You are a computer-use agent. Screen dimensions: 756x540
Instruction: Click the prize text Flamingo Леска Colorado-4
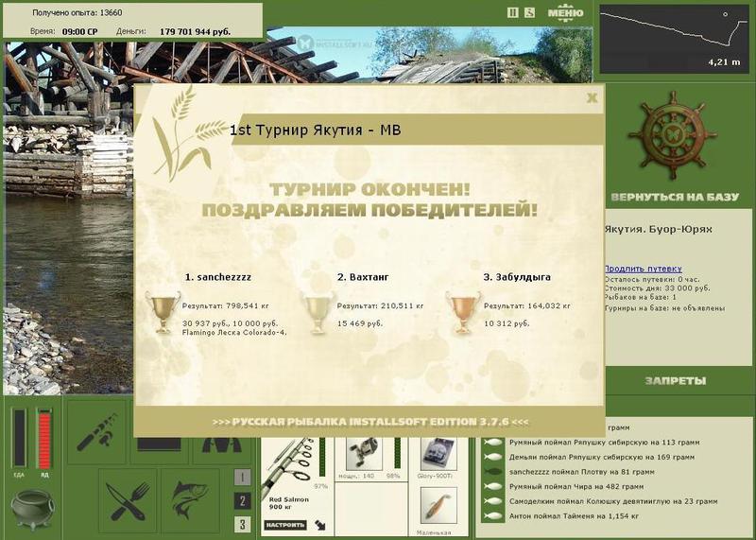[x=234, y=333]
